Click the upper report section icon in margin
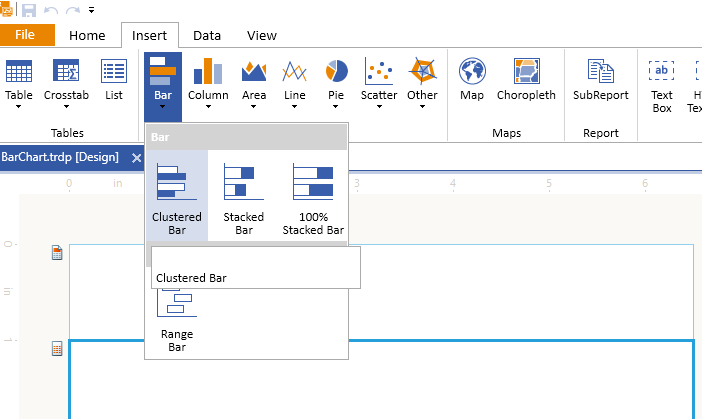Screen dimensions: 702x419 tap(57, 252)
